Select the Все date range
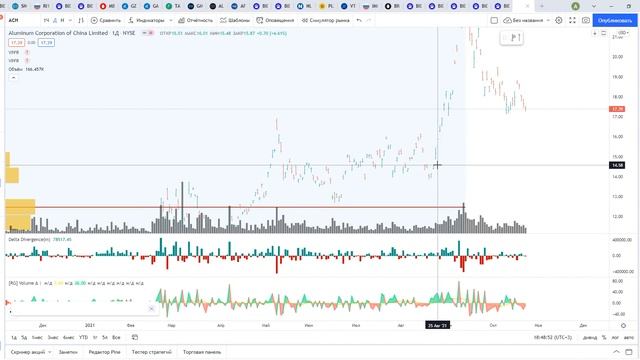The width and height of the screenshot is (640, 360). coord(116,338)
